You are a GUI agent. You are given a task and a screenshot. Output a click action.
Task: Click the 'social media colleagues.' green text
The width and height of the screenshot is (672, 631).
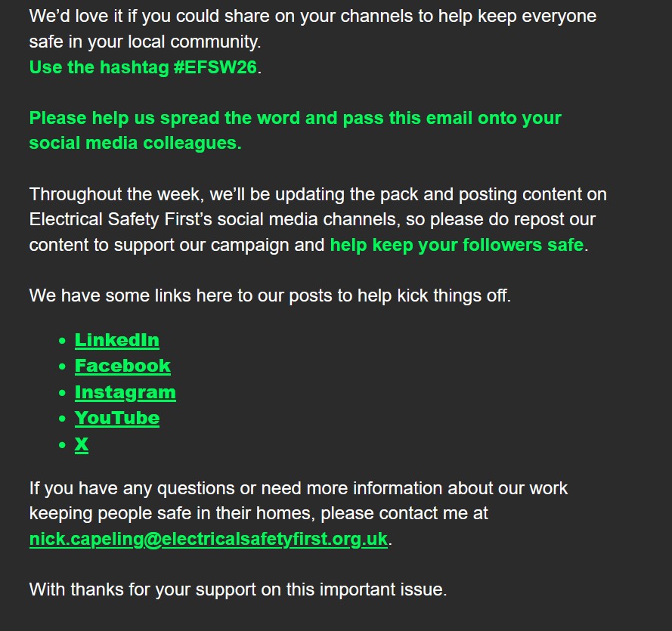click(135, 143)
